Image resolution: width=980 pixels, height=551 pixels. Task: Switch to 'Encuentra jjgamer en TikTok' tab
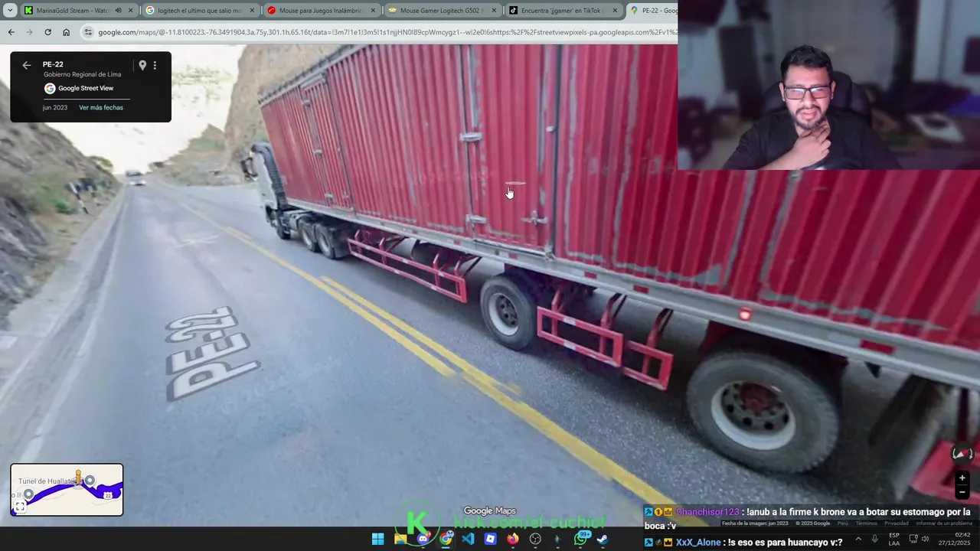[x=563, y=11]
